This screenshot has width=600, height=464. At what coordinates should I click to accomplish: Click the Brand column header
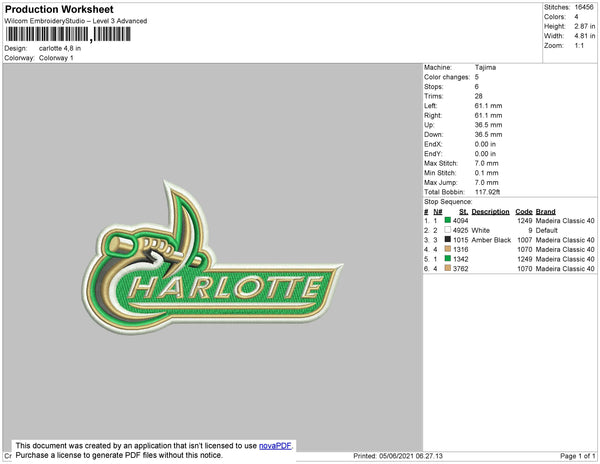545,212
